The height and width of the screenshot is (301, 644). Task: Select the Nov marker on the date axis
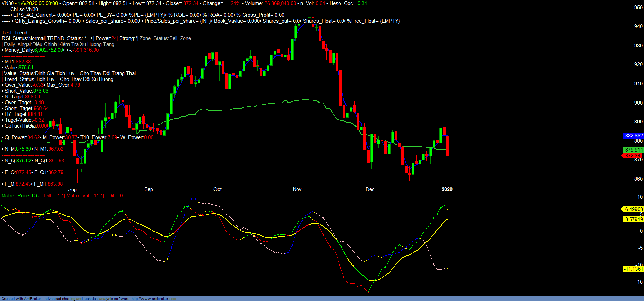point(297,189)
